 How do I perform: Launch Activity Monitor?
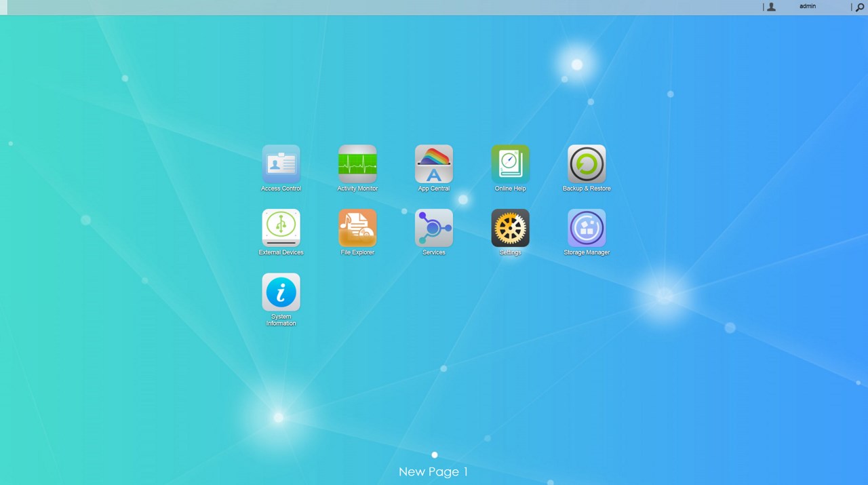[x=357, y=163]
